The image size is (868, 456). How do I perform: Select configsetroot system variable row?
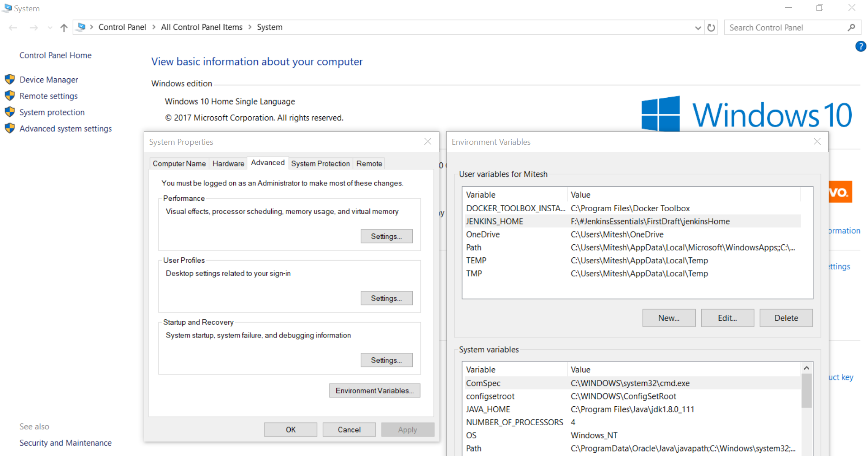(633, 396)
